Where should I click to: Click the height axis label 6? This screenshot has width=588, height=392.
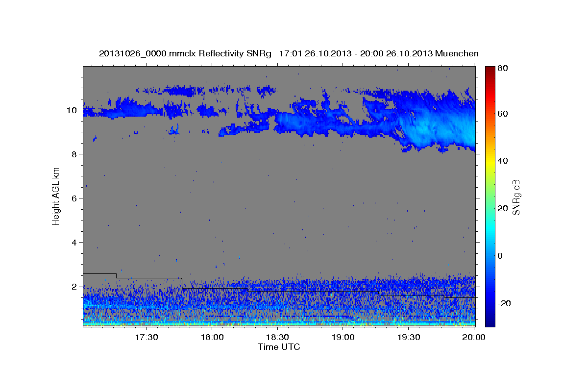point(75,198)
